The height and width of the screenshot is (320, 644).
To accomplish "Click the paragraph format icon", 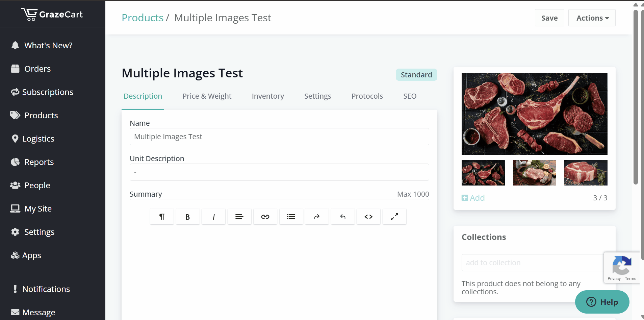I will (162, 217).
